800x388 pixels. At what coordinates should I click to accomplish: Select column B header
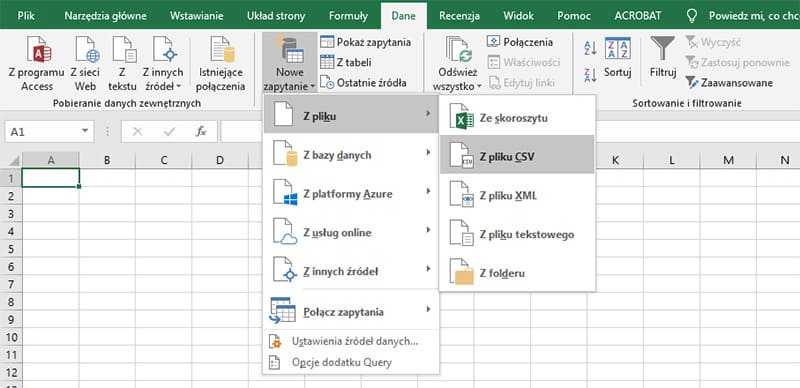[107, 160]
